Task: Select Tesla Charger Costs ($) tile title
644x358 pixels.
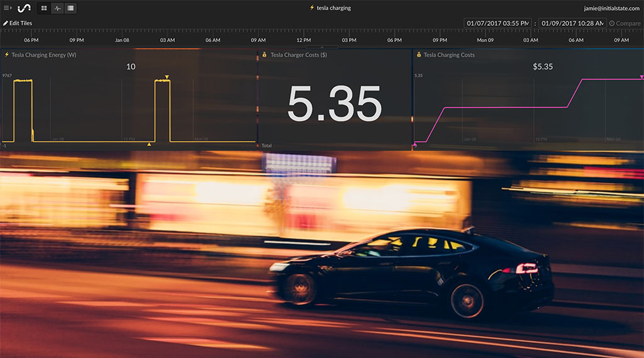Action: pyautogui.click(x=299, y=55)
